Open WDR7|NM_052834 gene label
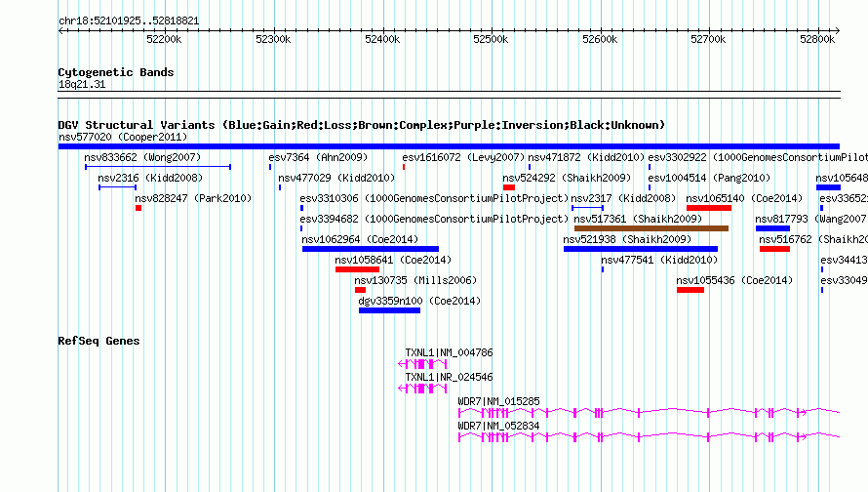The image size is (868, 492). [498, 426]
